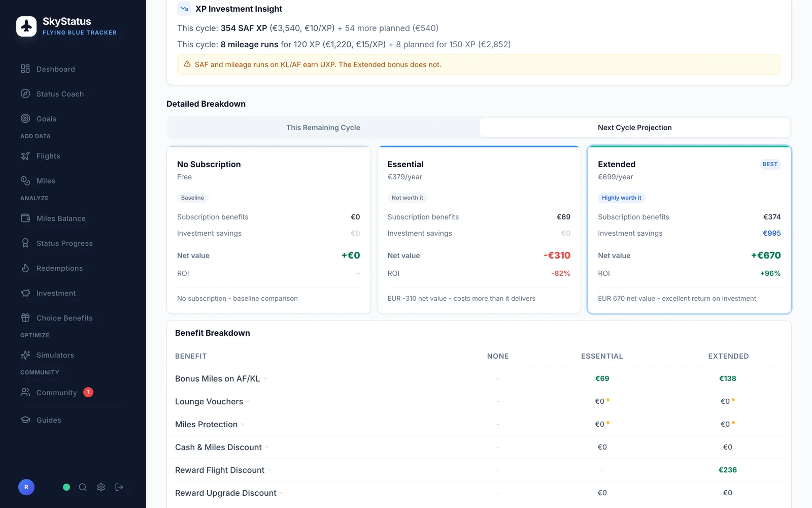Click the Highly worth it tag

point(622,198)
